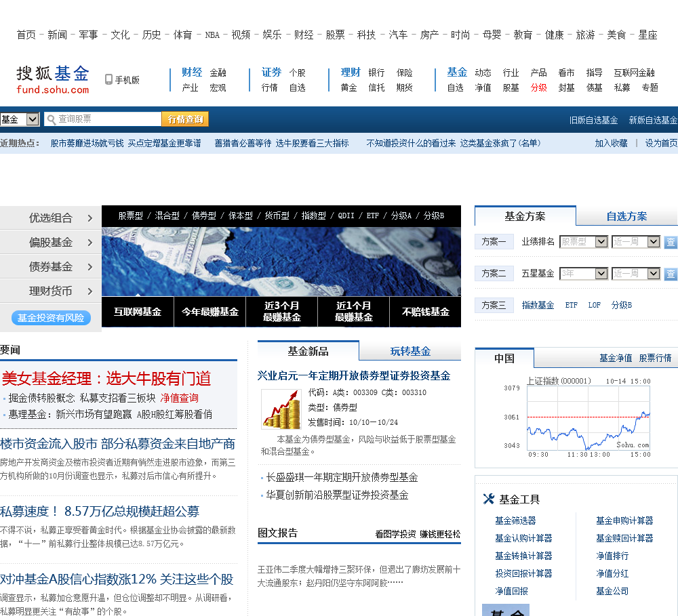Select the 基金新品 tab
The width and height of the screenshot is (678, 616).
[308, 351]
